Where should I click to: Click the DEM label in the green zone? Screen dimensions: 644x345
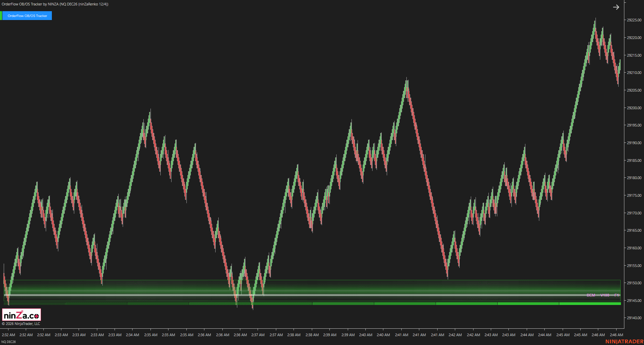[x=591, y=295]
